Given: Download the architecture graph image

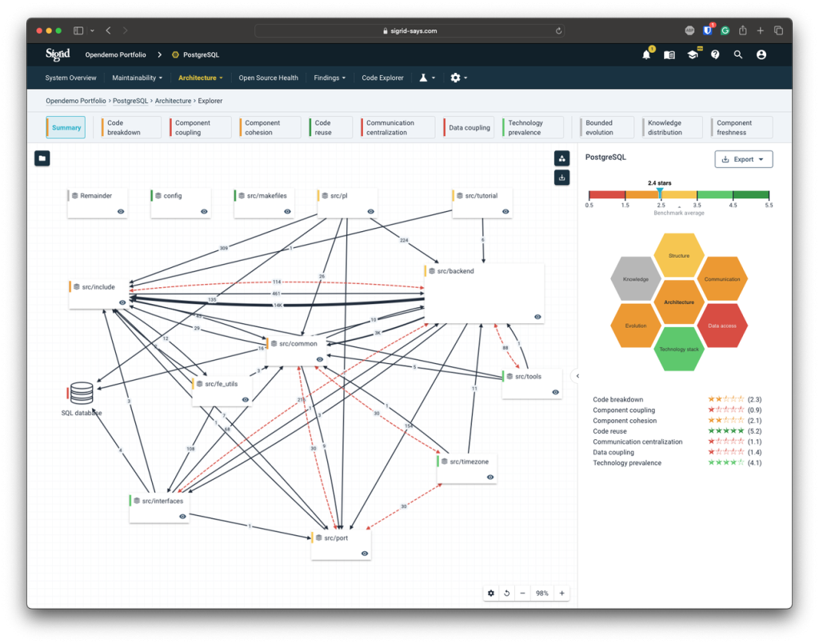Looking at the screenshot, I should click(x=562, y=178).
